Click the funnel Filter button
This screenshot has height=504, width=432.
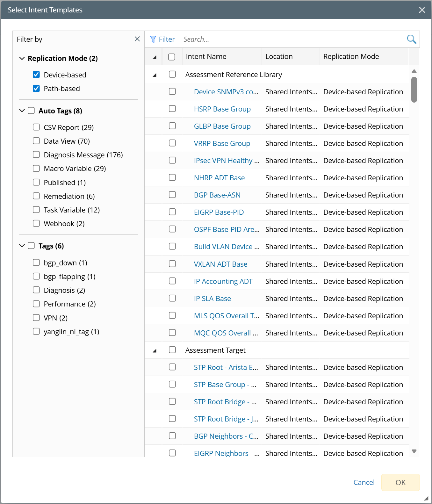(x=162, y=39)
